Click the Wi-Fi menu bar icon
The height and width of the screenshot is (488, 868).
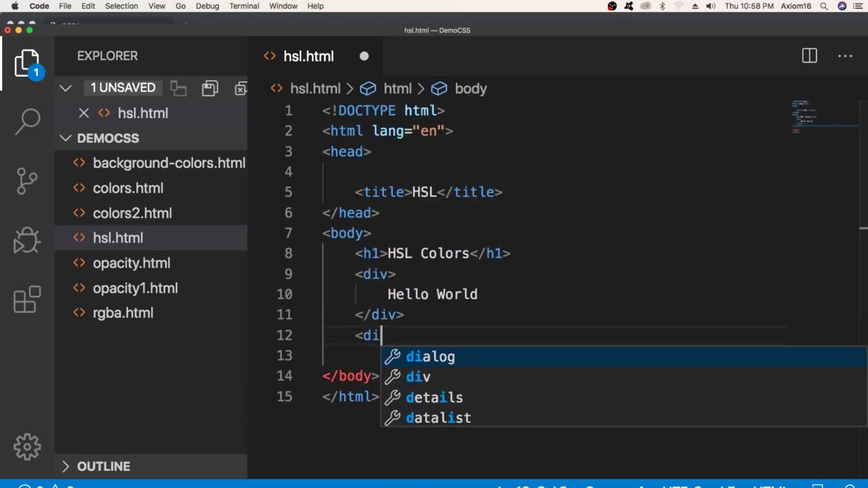(x=679, y=6)
